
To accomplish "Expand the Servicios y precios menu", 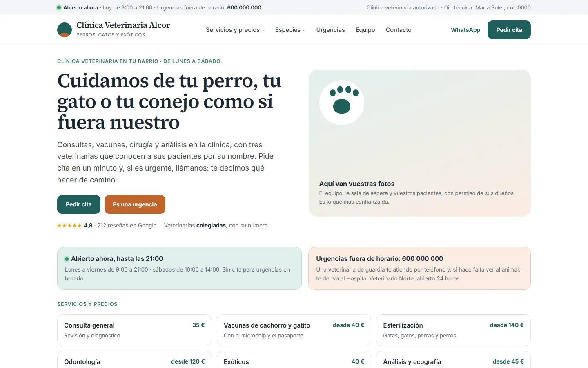I will 235,30.
